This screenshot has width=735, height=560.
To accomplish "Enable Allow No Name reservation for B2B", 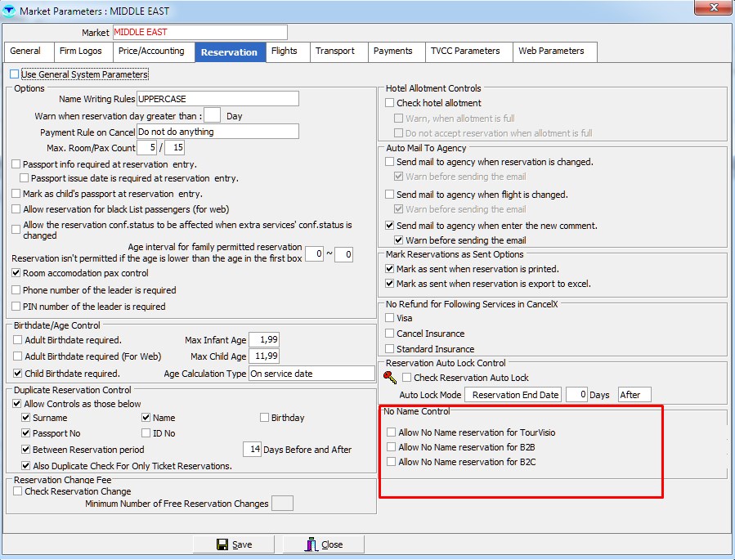I will (x=392, y=447).
